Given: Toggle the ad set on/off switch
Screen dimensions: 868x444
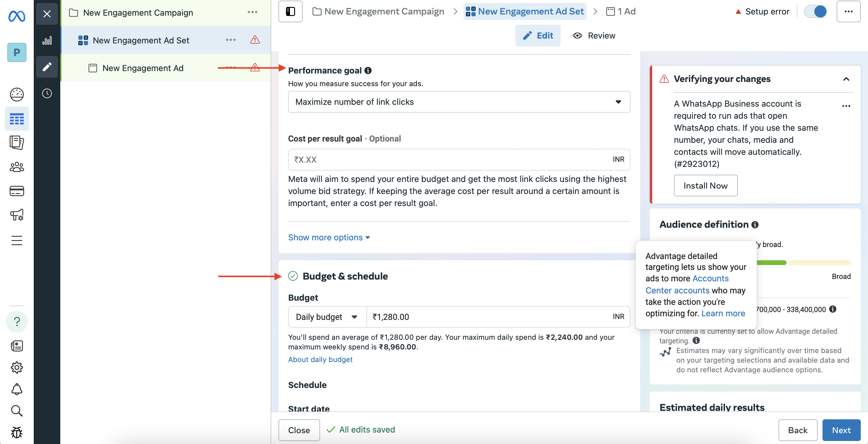Looking at the screenshot, I should 815,11.
